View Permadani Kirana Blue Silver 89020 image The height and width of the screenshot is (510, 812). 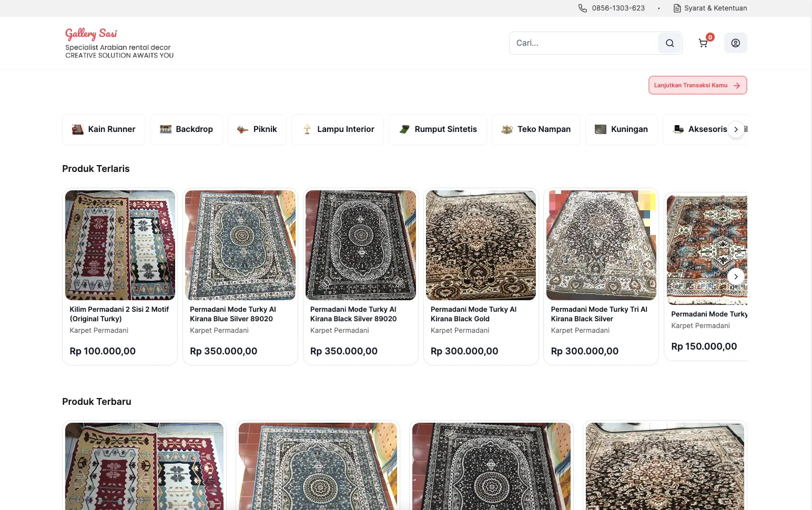click(240, 245)
